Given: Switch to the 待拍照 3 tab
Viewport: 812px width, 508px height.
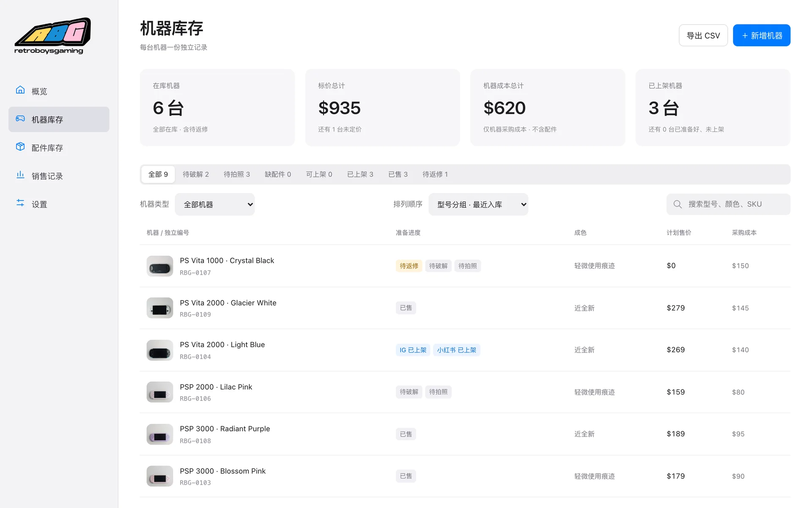Looking at the screenshot, I should tap(237, 174).
